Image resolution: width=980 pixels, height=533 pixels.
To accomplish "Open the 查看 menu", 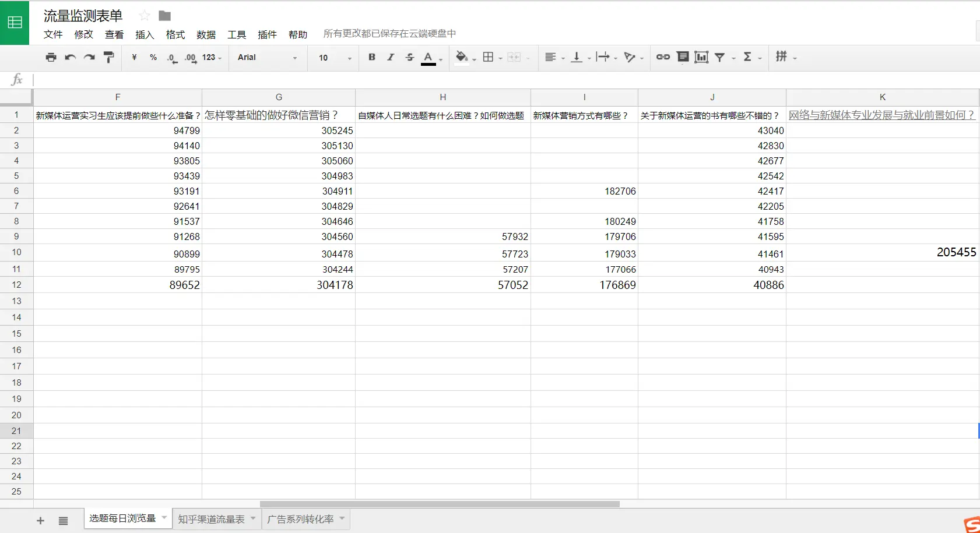I will (x=114, y=34).
